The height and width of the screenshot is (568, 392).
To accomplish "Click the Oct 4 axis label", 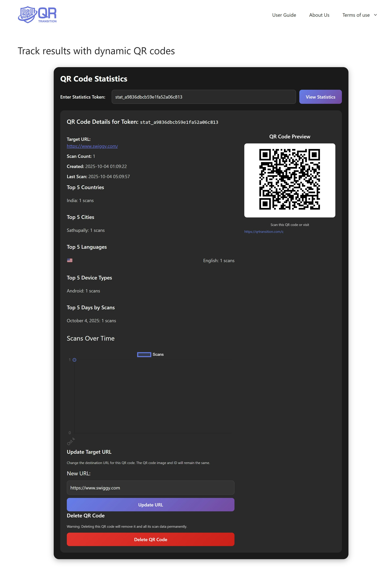I will tap(71, 441).
